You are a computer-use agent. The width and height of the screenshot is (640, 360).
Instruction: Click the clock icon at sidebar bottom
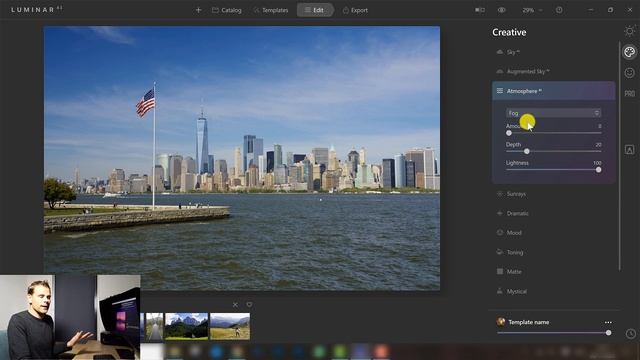(631, 333)
